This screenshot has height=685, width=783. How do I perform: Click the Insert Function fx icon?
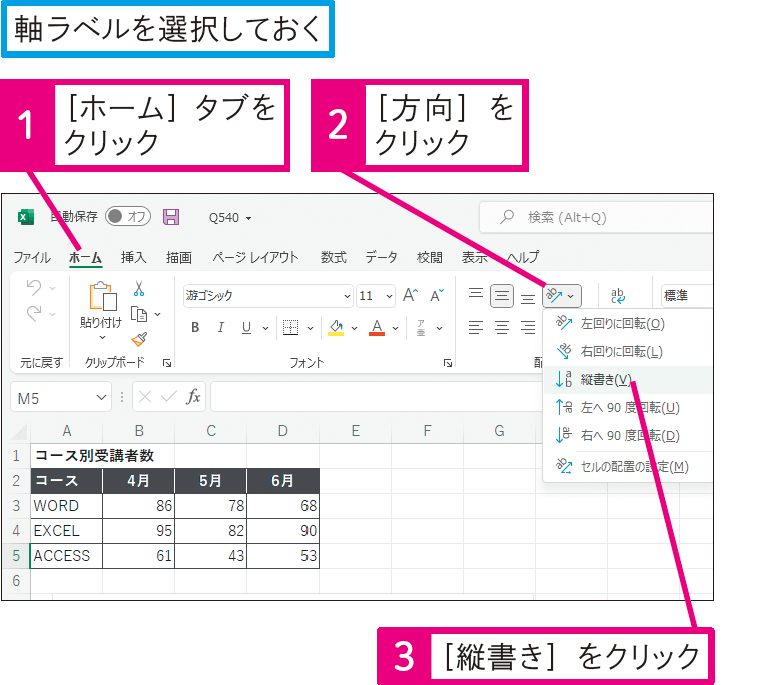pyautogui.click(x=194, y=397)
